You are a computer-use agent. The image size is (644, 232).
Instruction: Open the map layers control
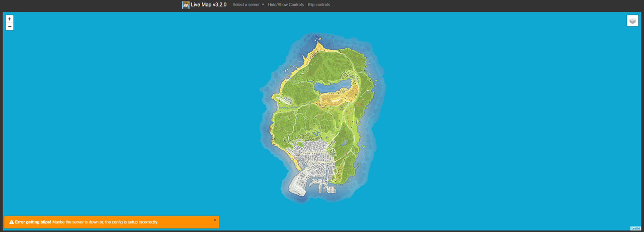pos(632,21)
